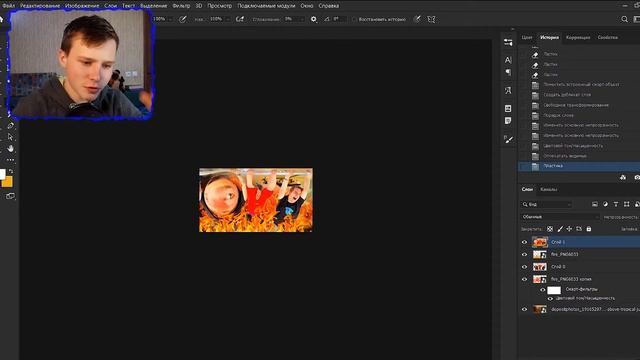
Task: Filter layers by text layer type
Action: [616, 204]
